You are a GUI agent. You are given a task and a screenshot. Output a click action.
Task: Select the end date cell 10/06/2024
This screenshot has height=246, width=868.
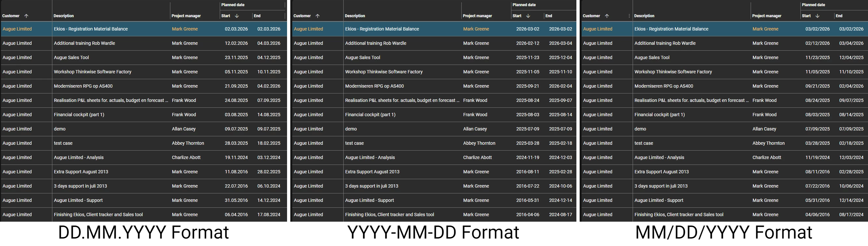click(851, 186)
